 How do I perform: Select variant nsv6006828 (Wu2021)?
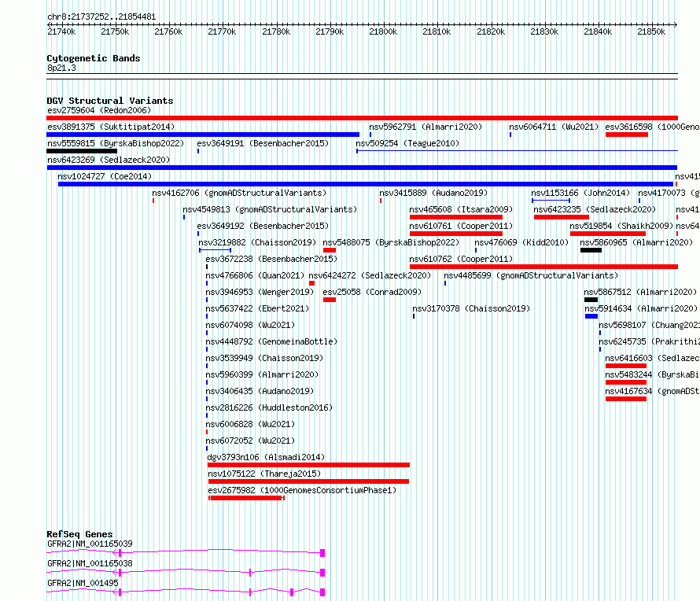pyautogui.click(x=250, y=424)
